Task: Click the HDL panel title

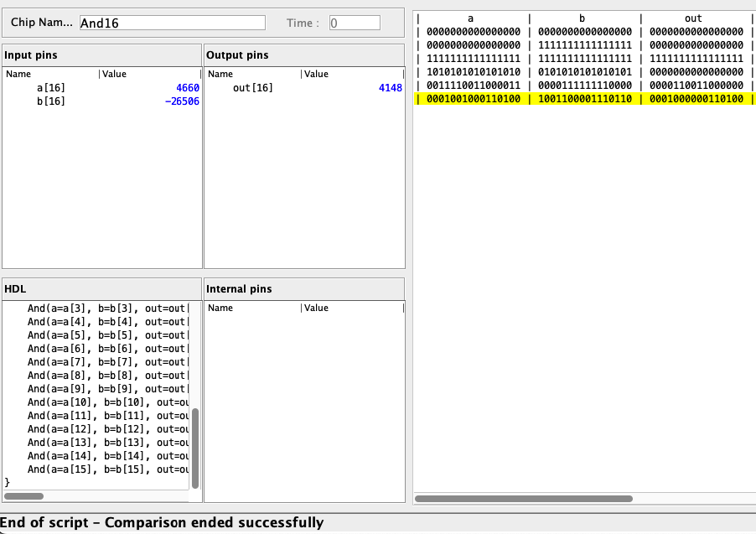Action: coord(15,289)
